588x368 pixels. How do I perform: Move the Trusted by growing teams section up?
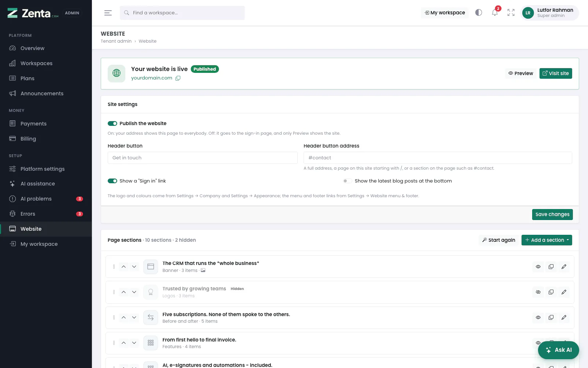[124, 292]
